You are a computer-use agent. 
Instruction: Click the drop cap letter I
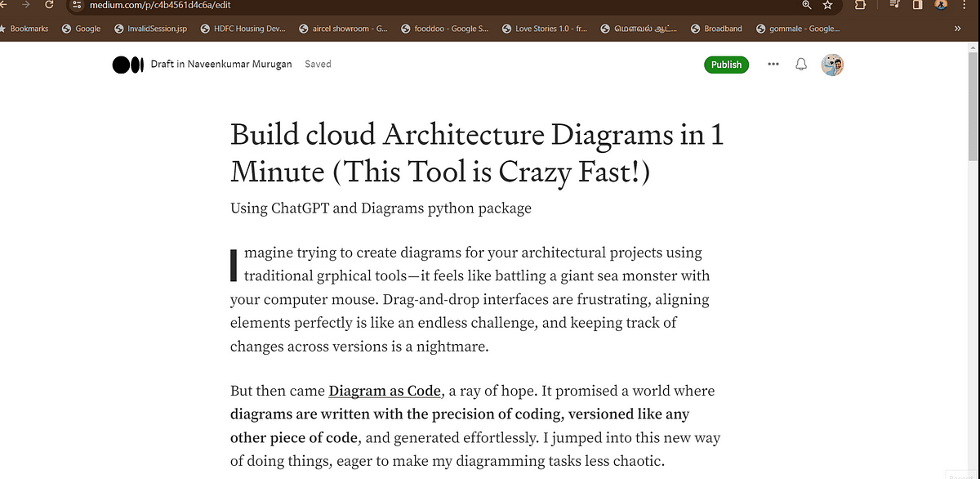pyautogui.click(x=234, y=266)
